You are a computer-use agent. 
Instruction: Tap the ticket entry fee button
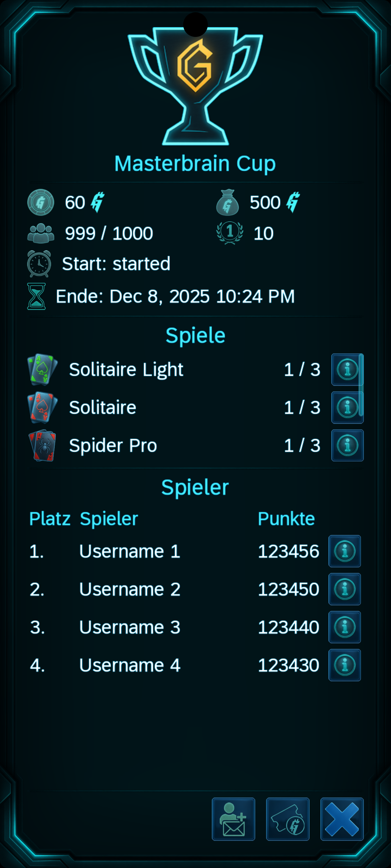pyautogui.click(x=288, y=819)
